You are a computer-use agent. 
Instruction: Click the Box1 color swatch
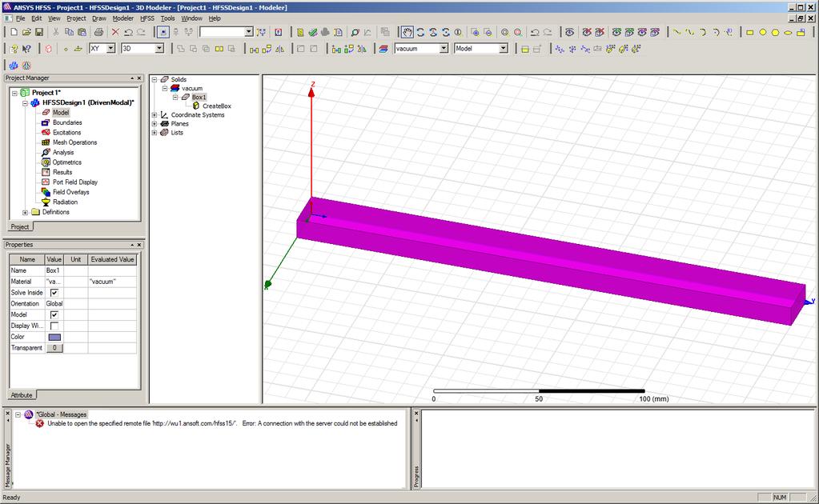pyautogui.click(x=54, y=337)
